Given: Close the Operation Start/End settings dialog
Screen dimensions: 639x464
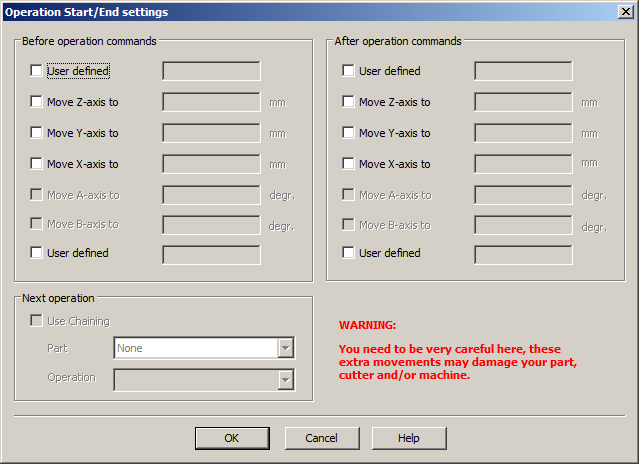Looking at the screenshot, I should coord(625,12).
